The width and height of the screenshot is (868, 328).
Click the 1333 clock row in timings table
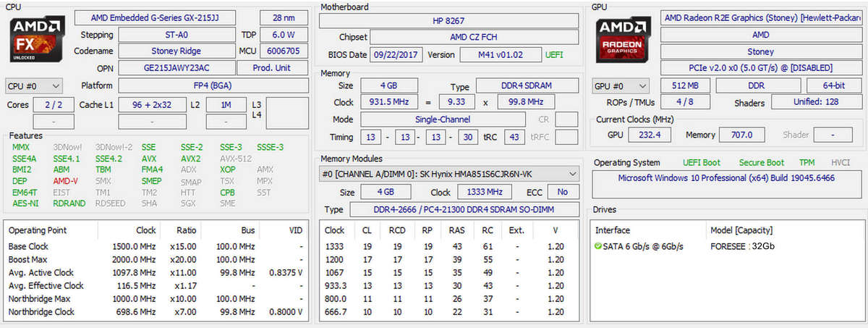click(448, 246)
